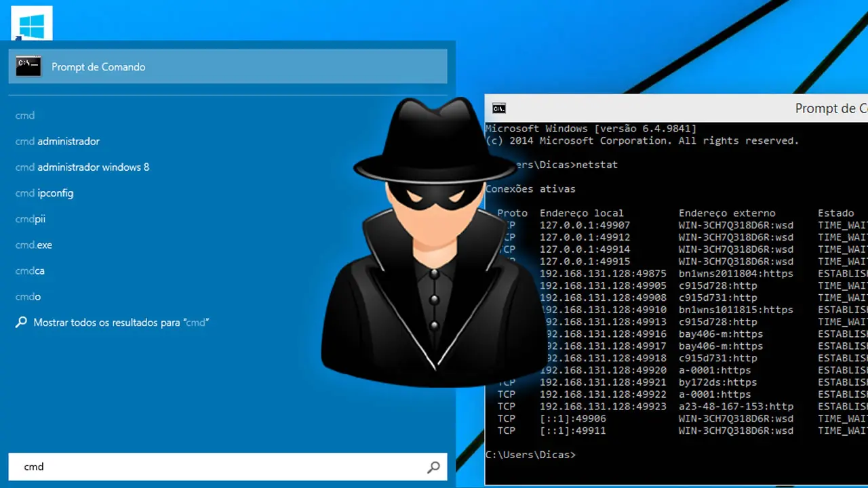Click local address 192.168.131.128:49875

pos(604,274)
